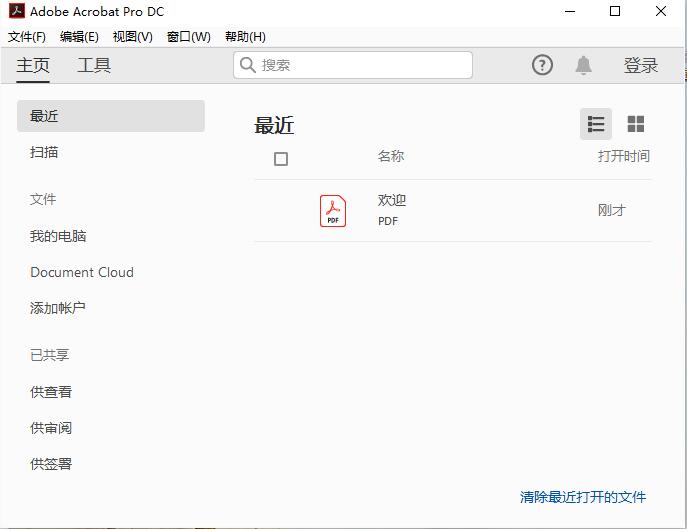The height and width of the screenshot is (529, 687).
Task: Open the 视图(V) menu
Action: 133,37
